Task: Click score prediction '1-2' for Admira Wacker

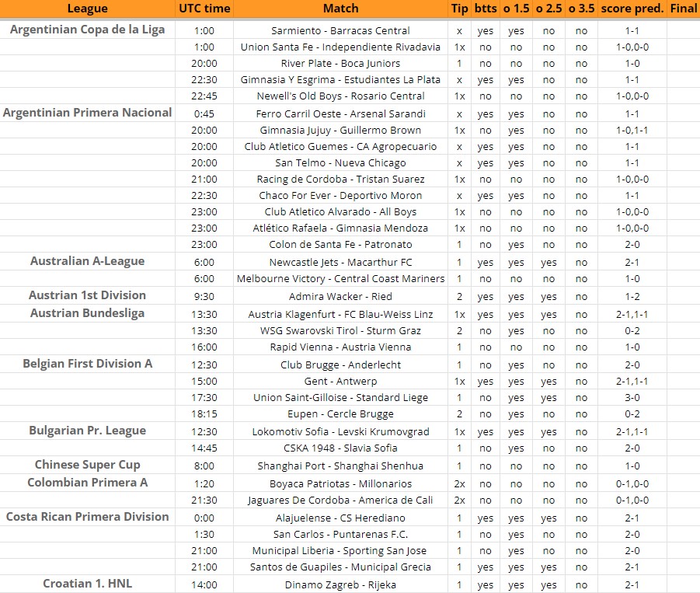Action: click(x=632, y=297)
